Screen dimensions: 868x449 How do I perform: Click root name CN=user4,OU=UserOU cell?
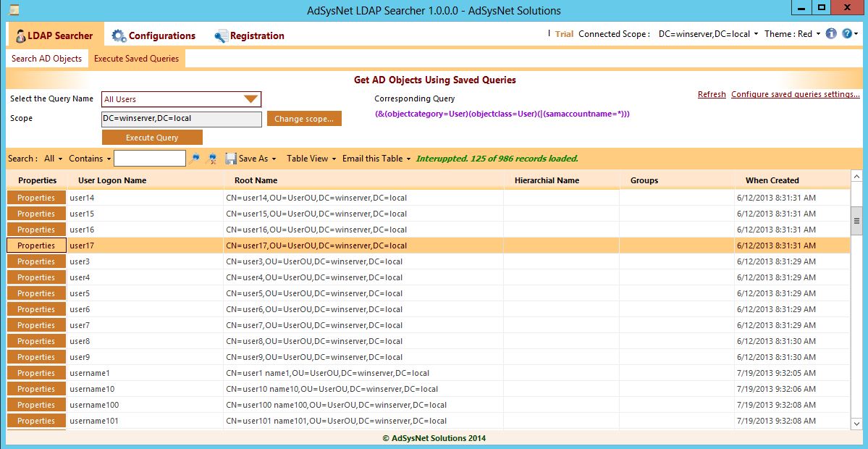click(x=363, y=277)
